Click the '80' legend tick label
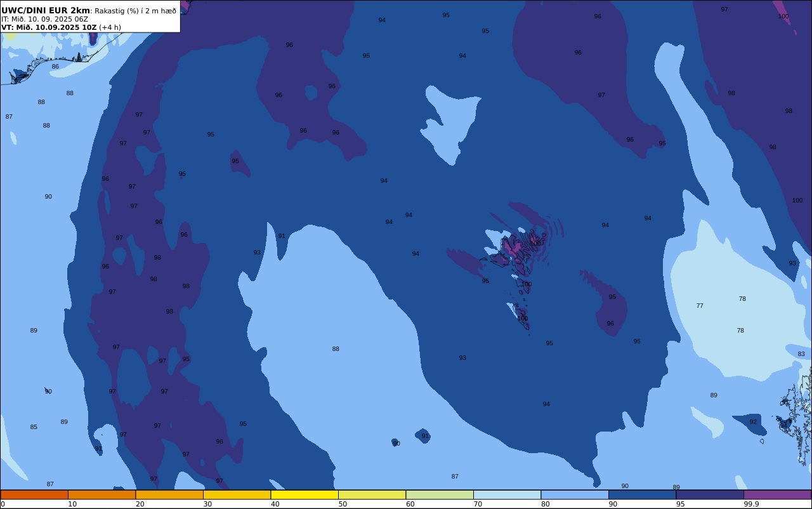The image size is (812, 509). tap(545, 504)
